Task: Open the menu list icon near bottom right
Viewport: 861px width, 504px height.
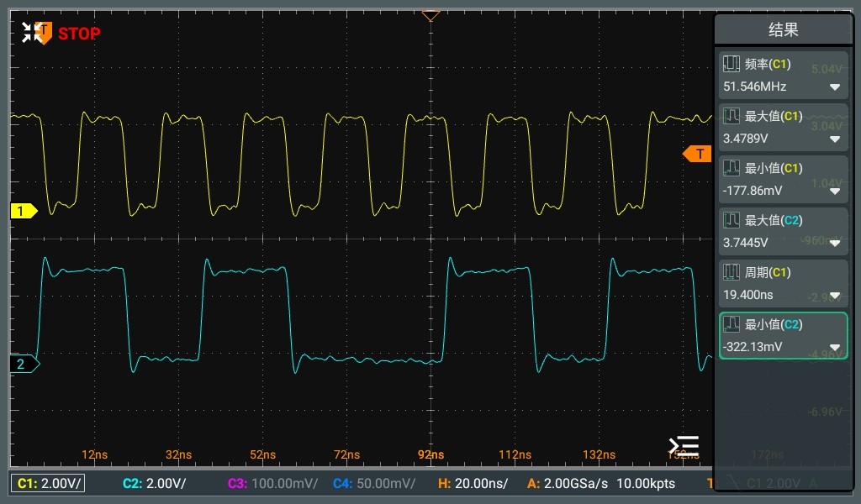Action: click(x=683, y=445)
